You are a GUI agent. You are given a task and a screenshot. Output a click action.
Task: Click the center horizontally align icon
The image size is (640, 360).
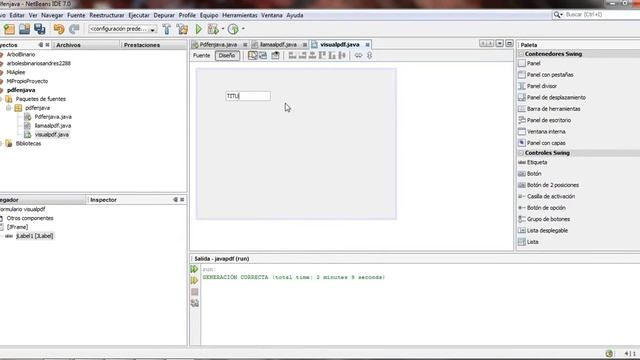312,55
